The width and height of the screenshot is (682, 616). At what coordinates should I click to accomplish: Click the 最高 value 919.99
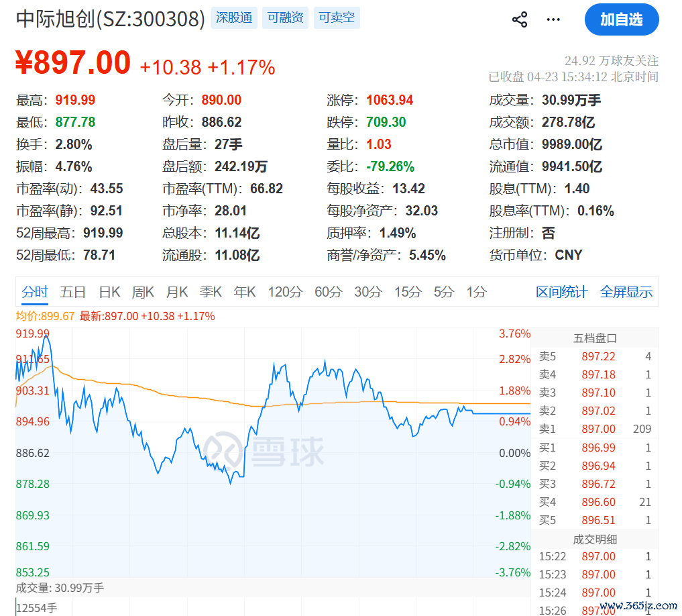click(x=75, y=100)
